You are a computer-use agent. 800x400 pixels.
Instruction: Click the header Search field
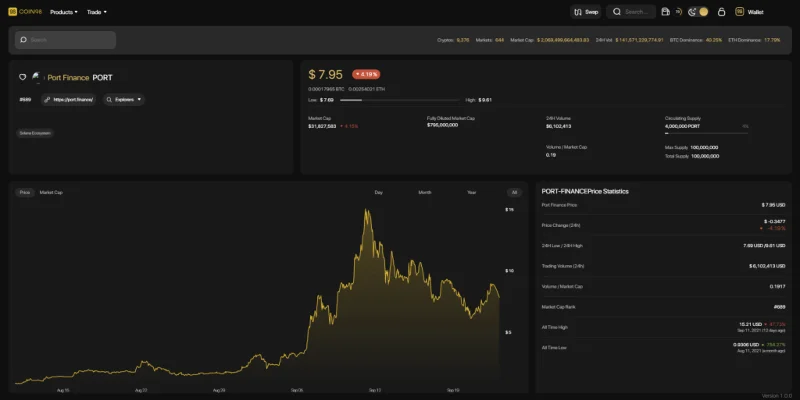[x=631, y=12]
